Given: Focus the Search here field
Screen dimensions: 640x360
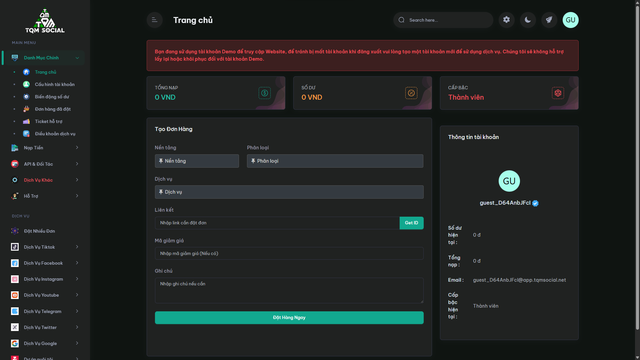Looking at the screenshot, I should pyautogui.click(x=443, y=20).
